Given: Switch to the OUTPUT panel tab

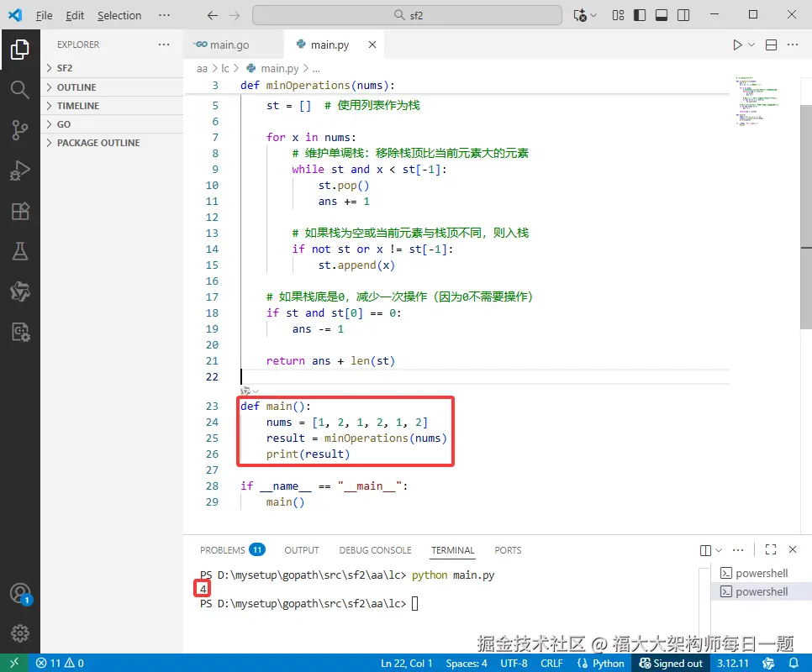Looking at the screenshot, I should 302,550.
